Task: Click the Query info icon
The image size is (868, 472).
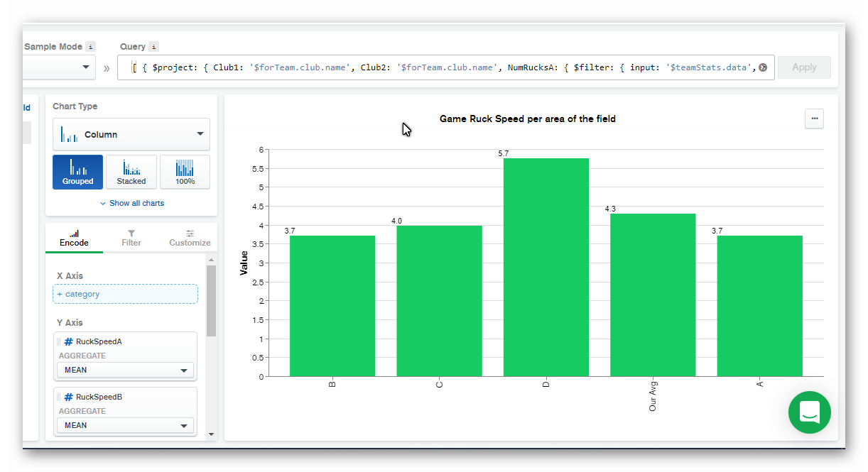Action: pos(153,47)
